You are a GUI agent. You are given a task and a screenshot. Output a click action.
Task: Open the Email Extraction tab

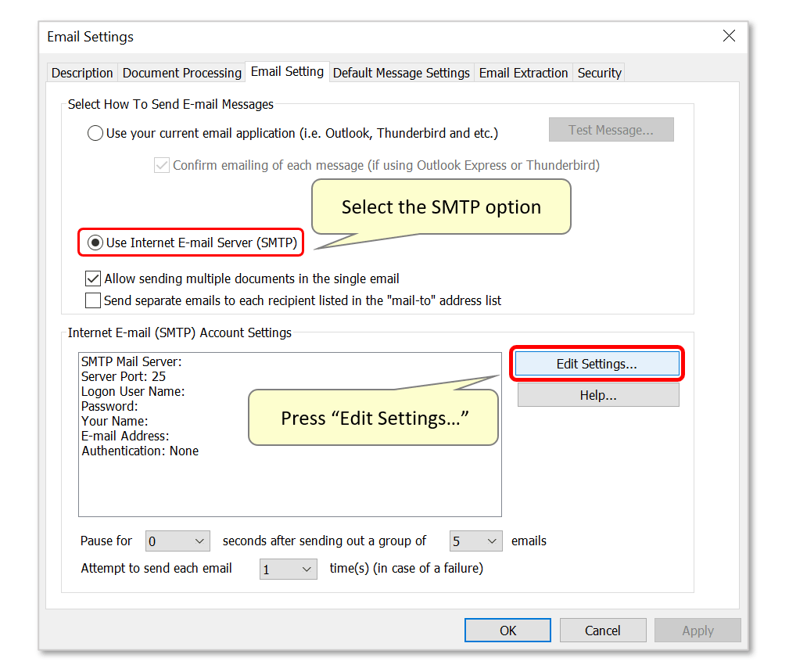tap(523, 72)
